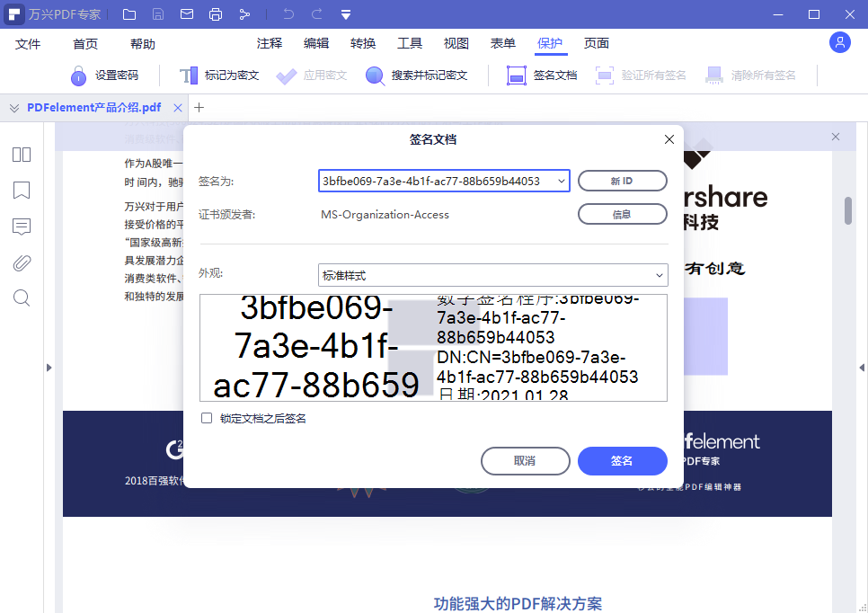Click the open file folder icon
Viewport: 868px width, 613px height.
[128, 13]
